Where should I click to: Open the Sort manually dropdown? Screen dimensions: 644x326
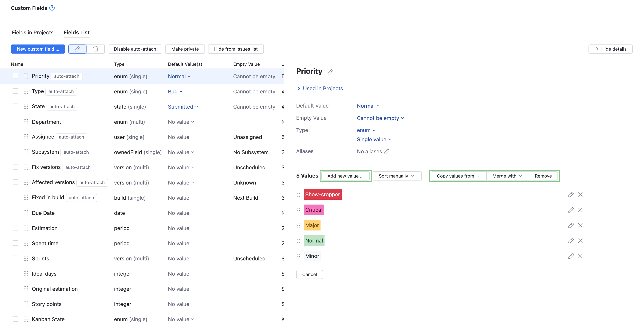(396, 176)
